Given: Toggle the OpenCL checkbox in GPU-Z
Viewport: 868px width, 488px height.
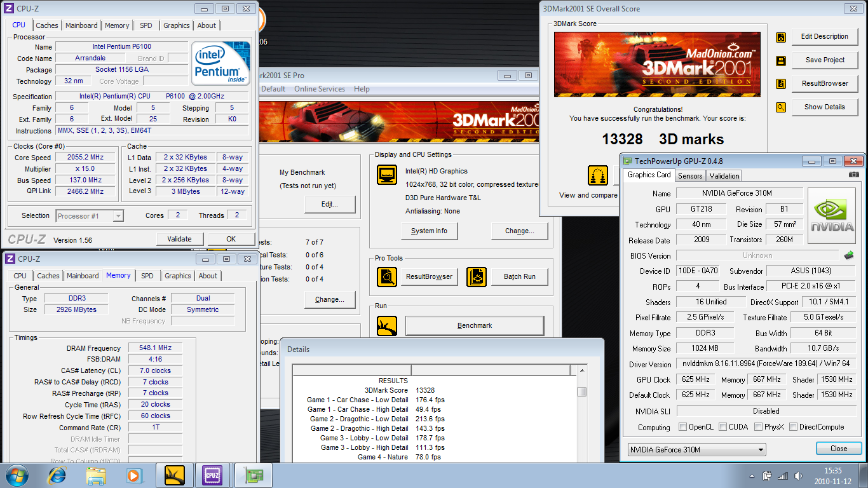Looking at the screenshot, I should (682, 427).
